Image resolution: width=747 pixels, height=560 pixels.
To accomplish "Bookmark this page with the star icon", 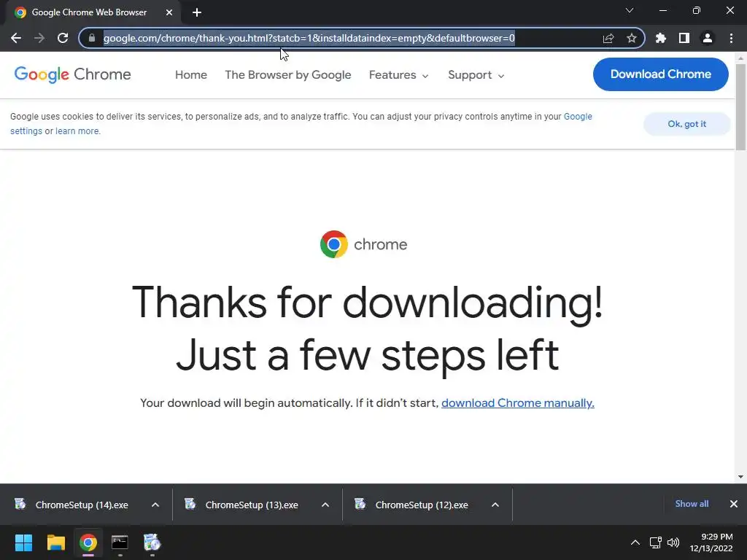I will tap(632, 38).
